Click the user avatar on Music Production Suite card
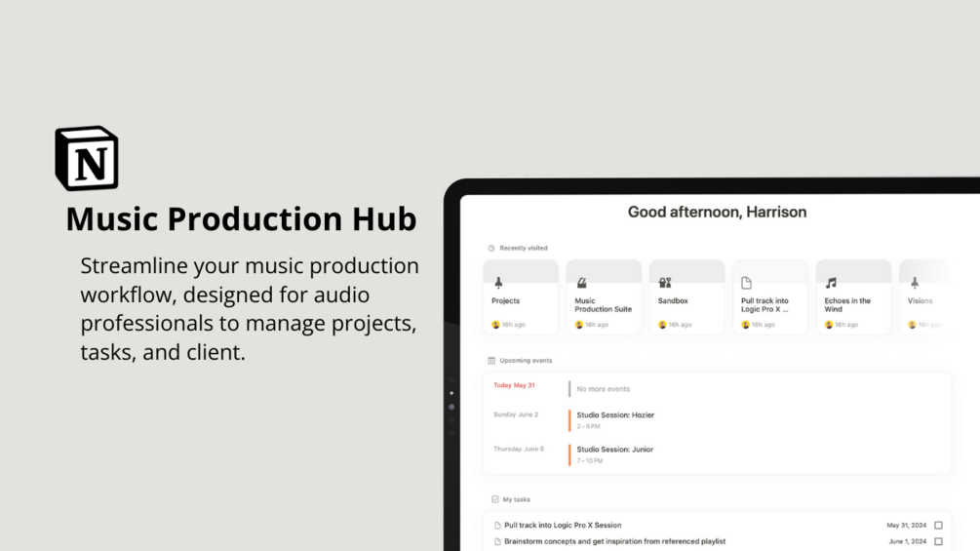 click(x=579, y=325)
